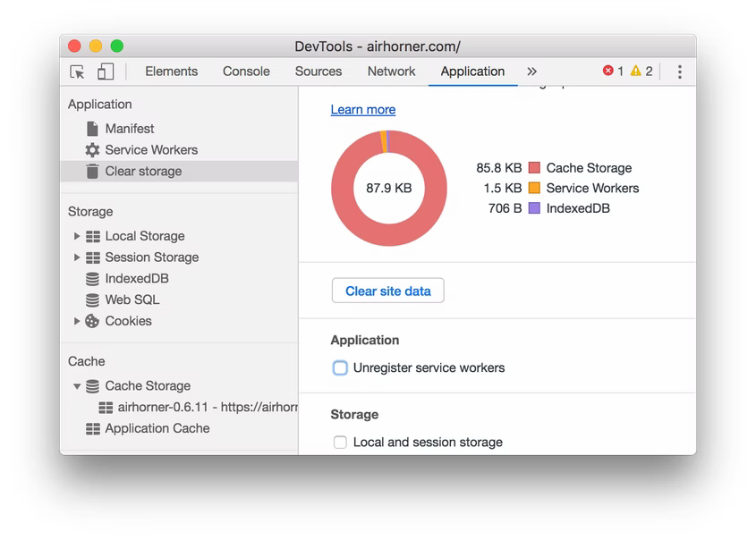
Task: Click the yellow minimize window button
Action: (x=96, y=46)
